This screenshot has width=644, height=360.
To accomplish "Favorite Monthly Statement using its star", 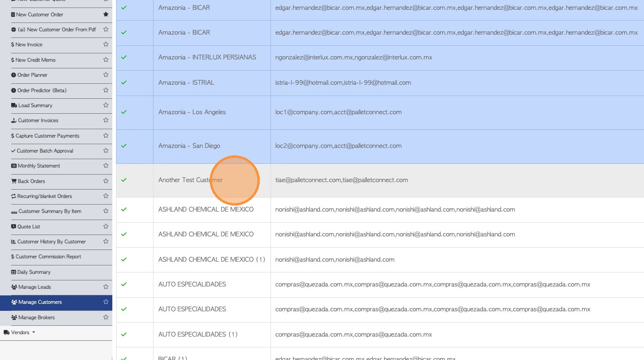I will (x=106, y=166).
